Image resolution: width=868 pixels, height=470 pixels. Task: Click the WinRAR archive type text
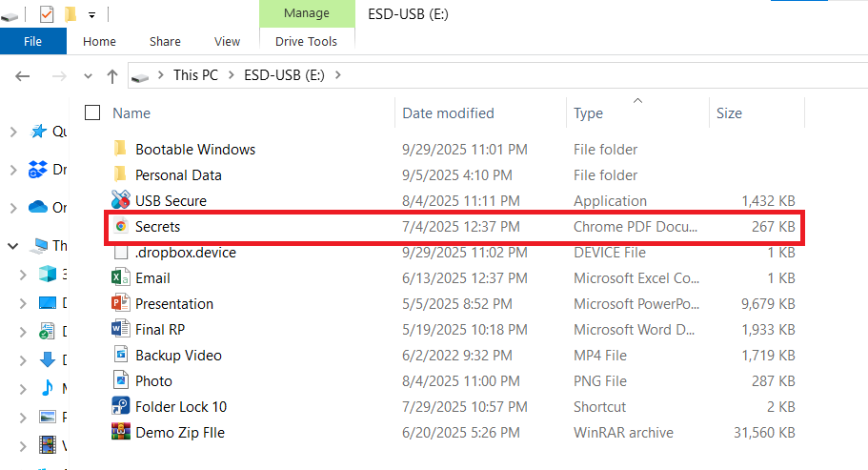click(623, 433)
